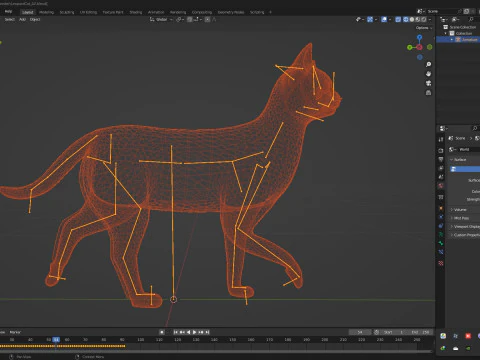Toggle viewport gizmos display
This screenshot has height=360, width=480.
pyautogui.click(x=370, y=20)
